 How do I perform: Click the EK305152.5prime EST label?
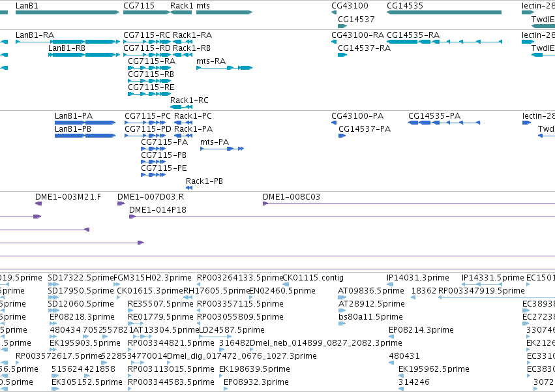click(x=87, y=382)
